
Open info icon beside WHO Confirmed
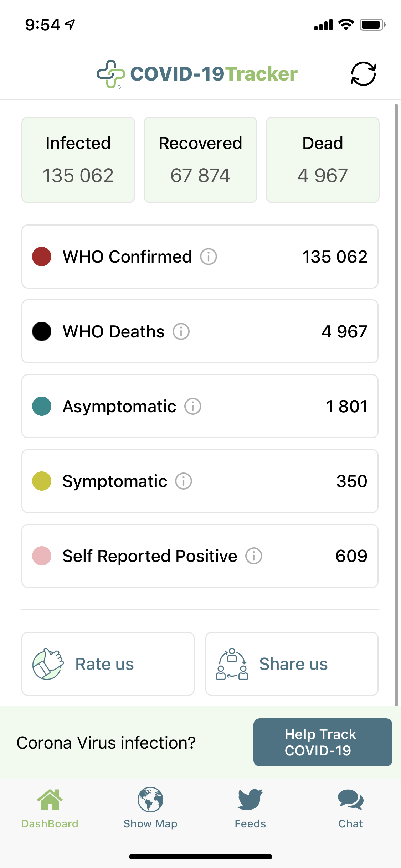point(209,257)
